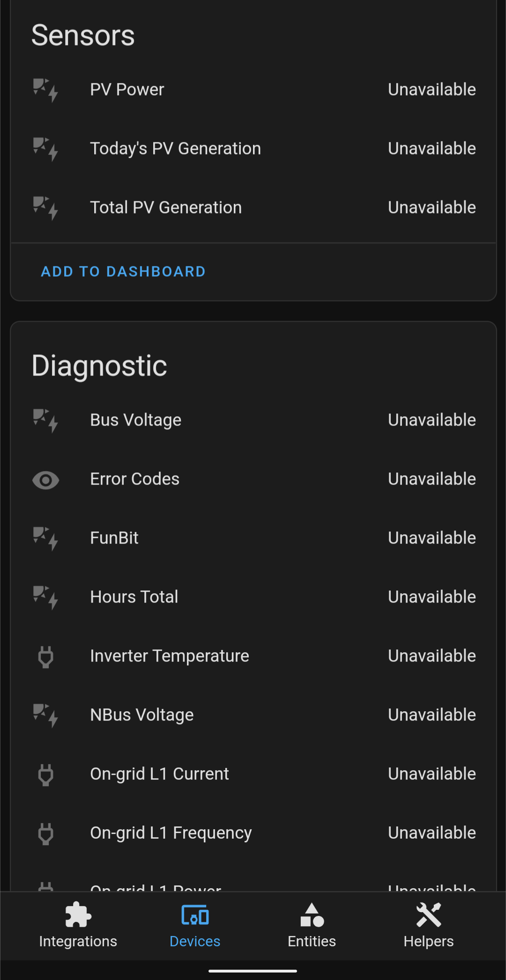Screen dimensions: 506x980
Task: Open the FunBit entity row
Action: tap(253, 538)
